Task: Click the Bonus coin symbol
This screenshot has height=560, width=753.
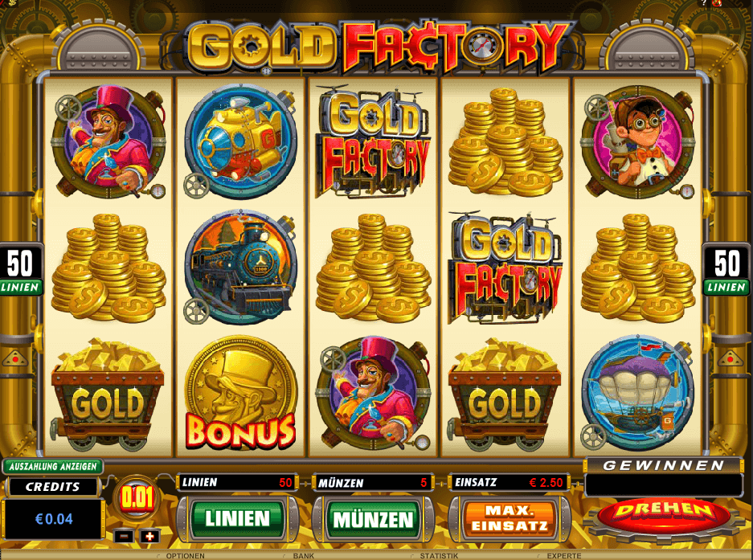Action: [x=240, y=394]
